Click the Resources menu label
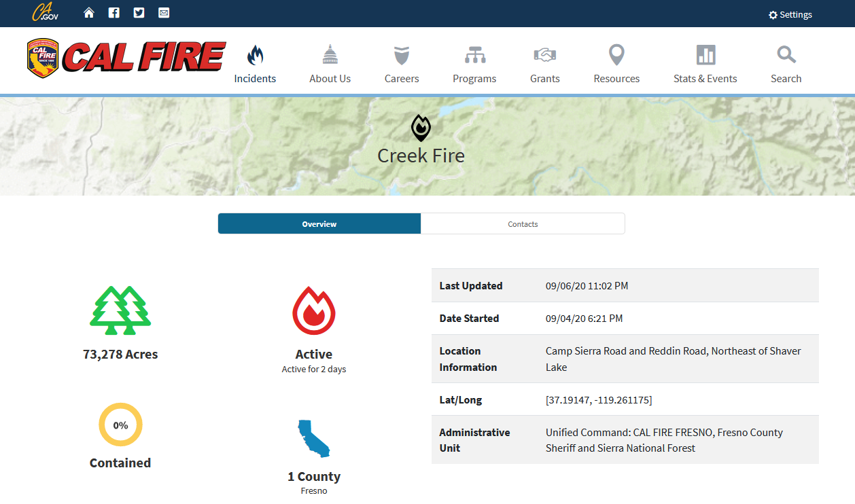Screen dimensions: 855x504 616,79
